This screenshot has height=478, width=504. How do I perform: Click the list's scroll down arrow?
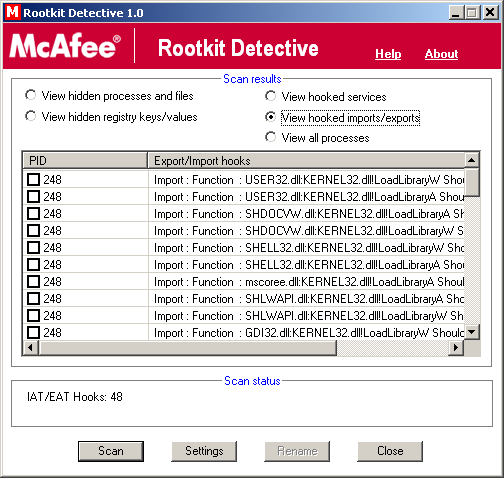471,332
